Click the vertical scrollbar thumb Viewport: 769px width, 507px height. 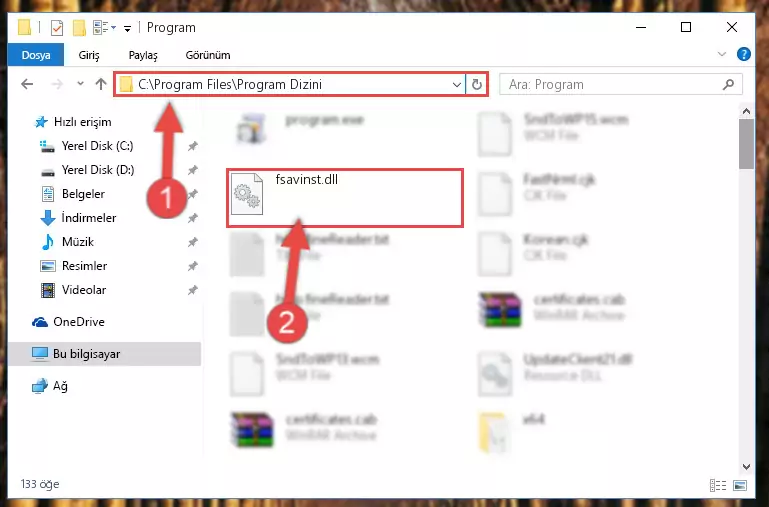pyautogui.click(x=746, y=144)
